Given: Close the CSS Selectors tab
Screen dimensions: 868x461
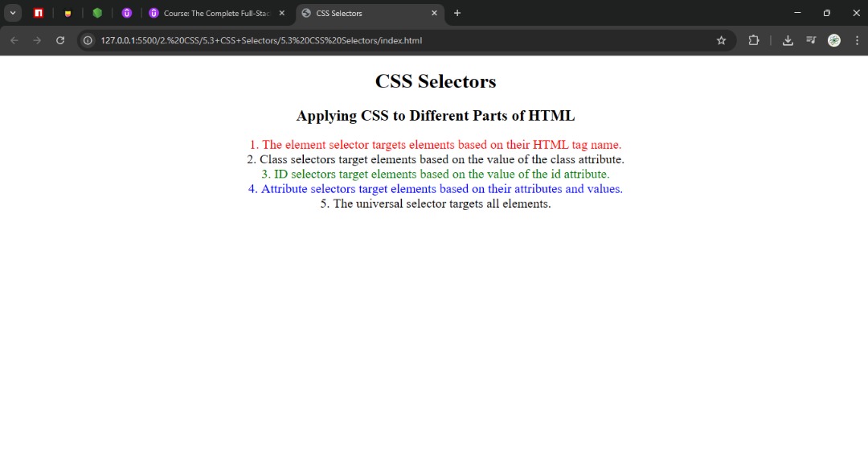Looking at the screenshot, I should pyautogui.click(x=434, y=13).
